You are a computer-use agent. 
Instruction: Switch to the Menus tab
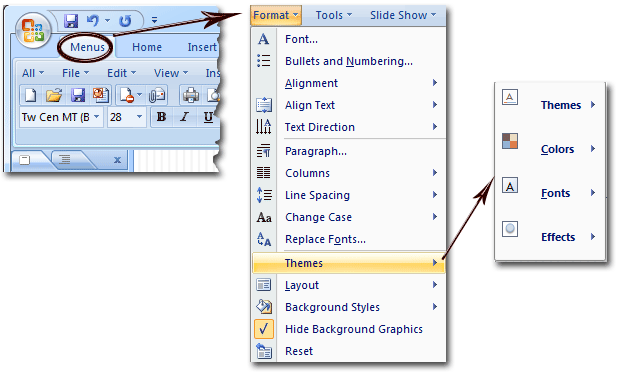click(87, 47)
